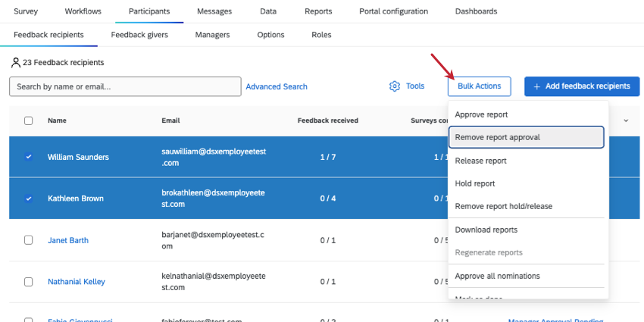Viewport: 644px width, 322px height.
Task: Go to the Dashboards tab
Action: coord(476,11)
